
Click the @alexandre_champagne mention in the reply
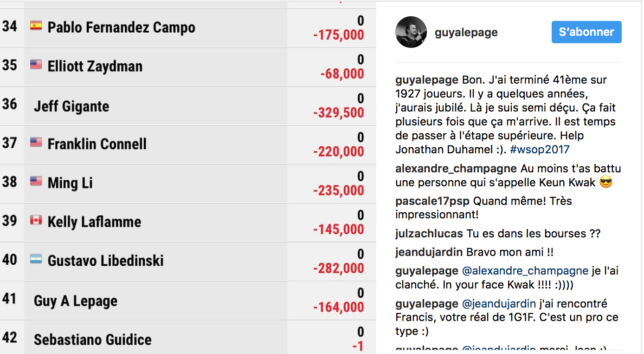[x=525, y=271]
